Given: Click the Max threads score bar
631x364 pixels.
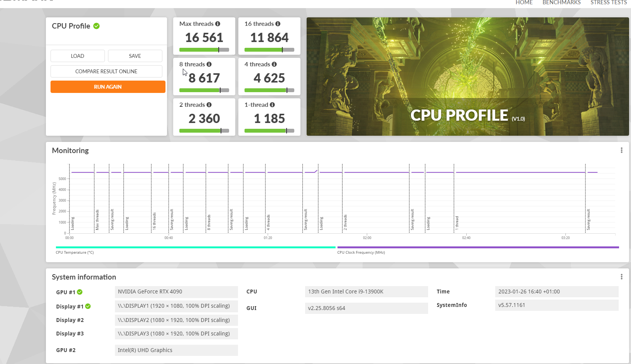Looking at the screenshot, I should (x=204, y=50).
